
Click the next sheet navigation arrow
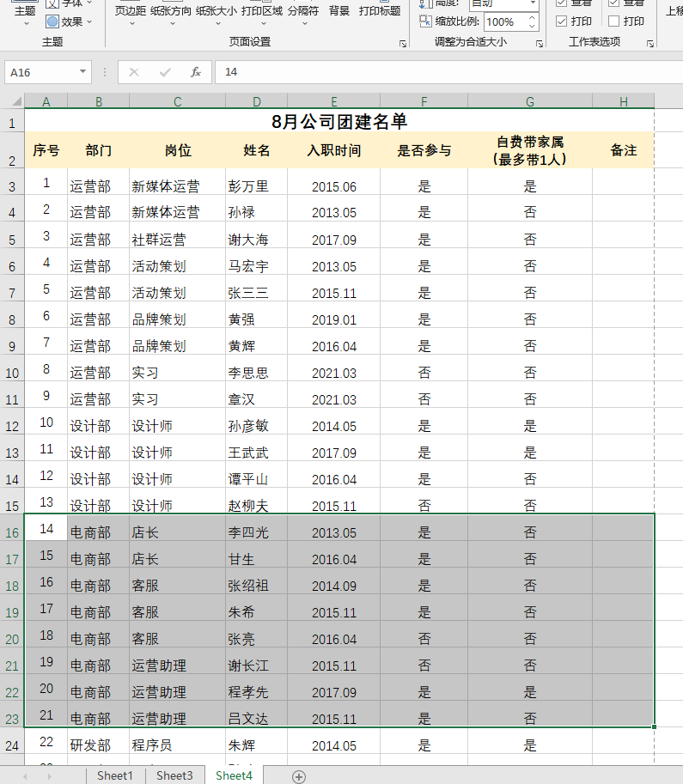coord(49,776)
